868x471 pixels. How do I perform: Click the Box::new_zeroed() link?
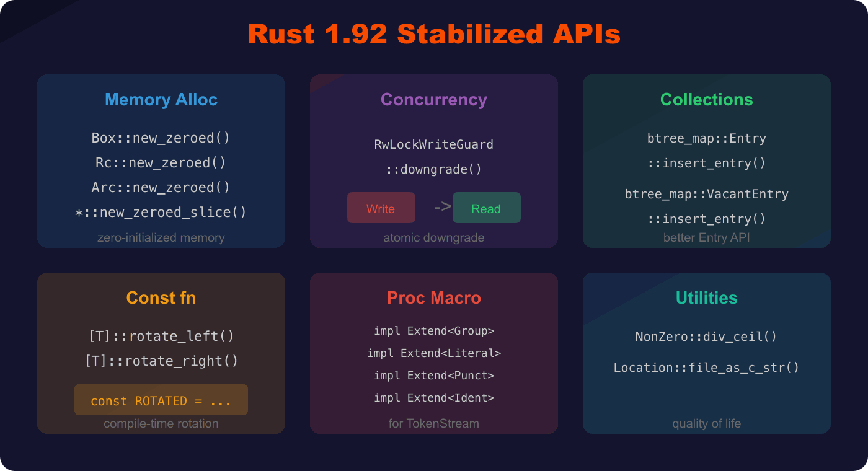point(161,138)
